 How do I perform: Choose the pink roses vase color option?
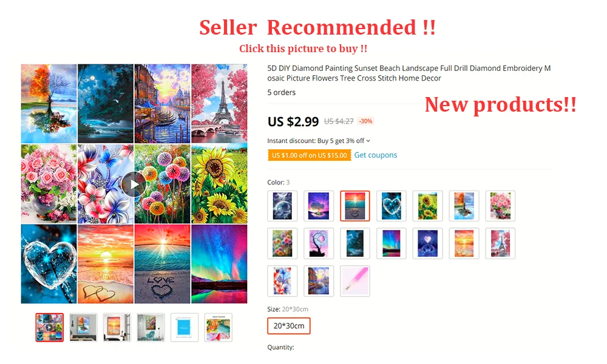point(501,206)
